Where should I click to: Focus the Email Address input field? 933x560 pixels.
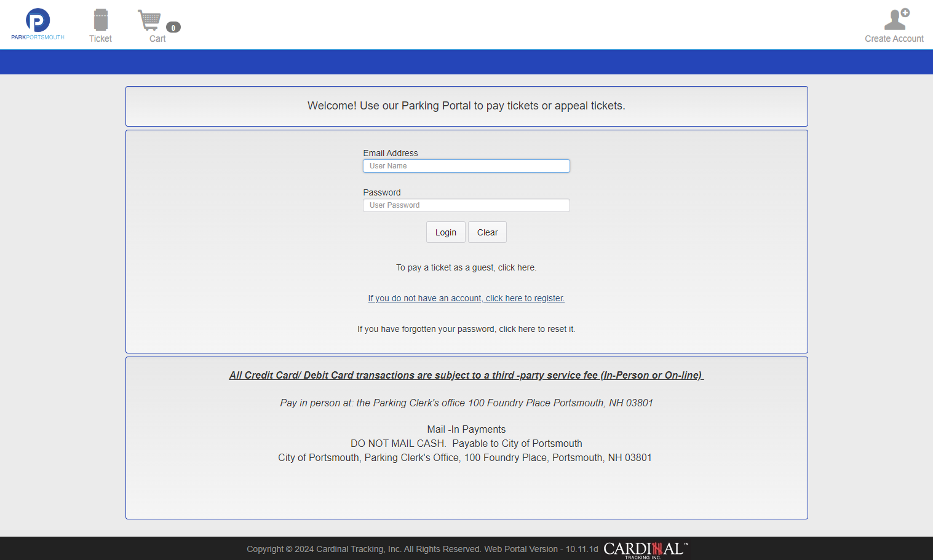(x=466, y=166)
